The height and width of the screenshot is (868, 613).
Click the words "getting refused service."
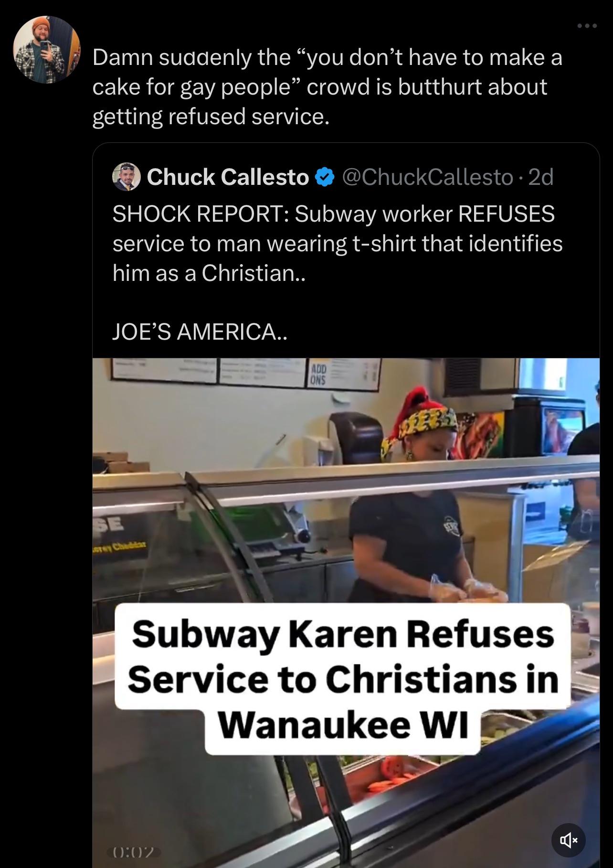click(x=211, y=117)
